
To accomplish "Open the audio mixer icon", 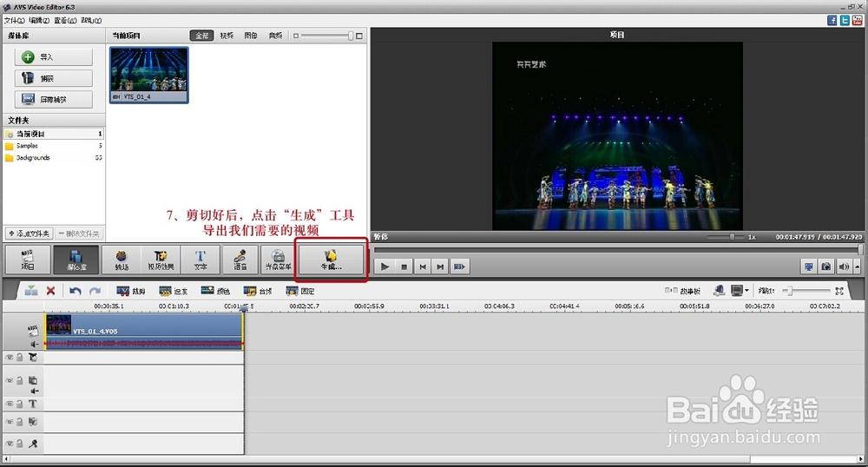I will (719, 291).
